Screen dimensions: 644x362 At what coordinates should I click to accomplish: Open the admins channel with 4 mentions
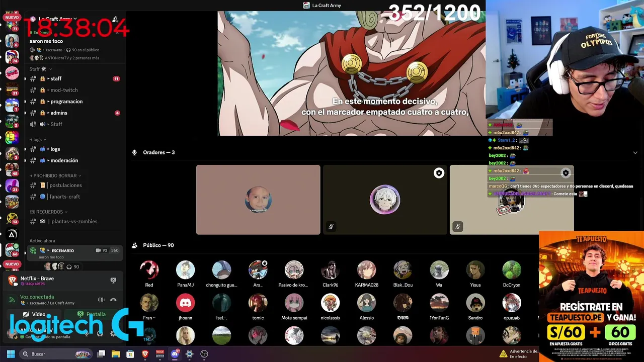[x=74, y=113]
